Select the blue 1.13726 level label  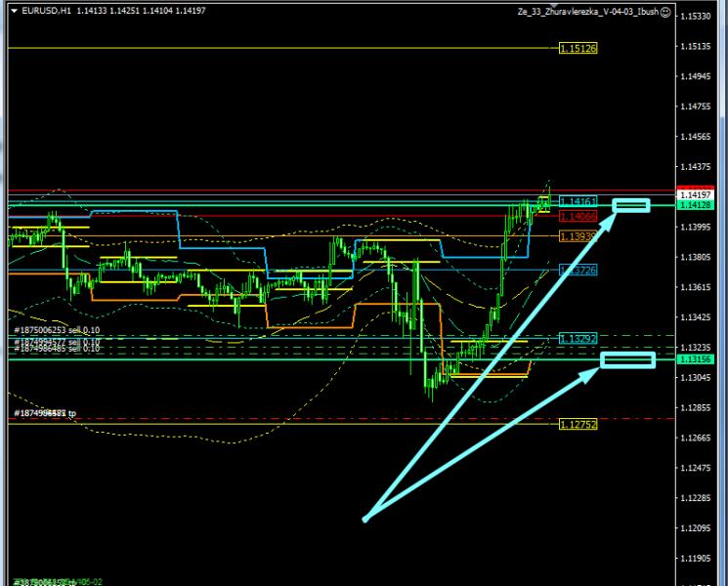click(x=578, y=270)
